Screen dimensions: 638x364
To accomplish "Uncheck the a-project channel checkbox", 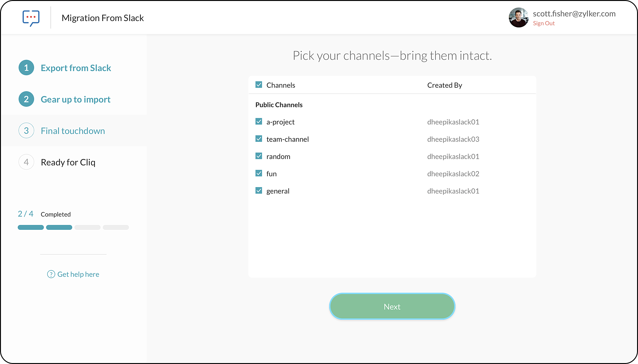I will (259, 121).
